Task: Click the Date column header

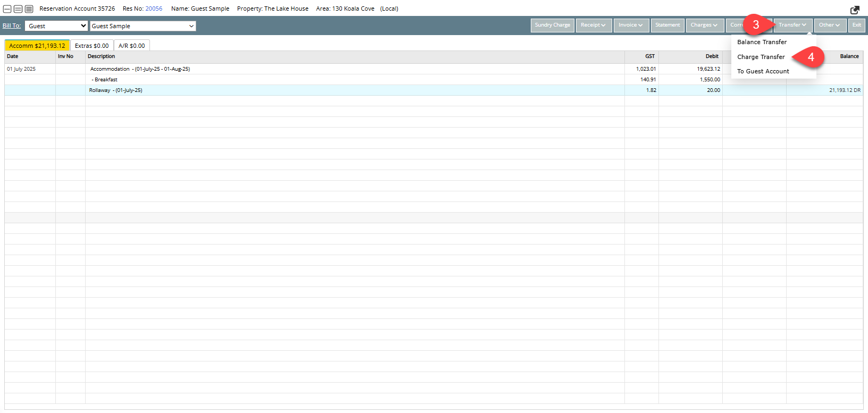Action: coord(30,56)
